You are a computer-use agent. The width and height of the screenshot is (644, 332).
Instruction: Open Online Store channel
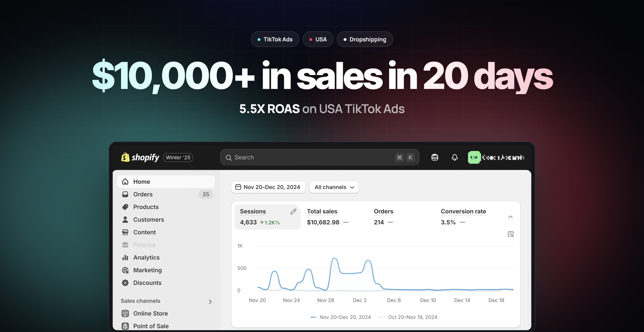166,314
